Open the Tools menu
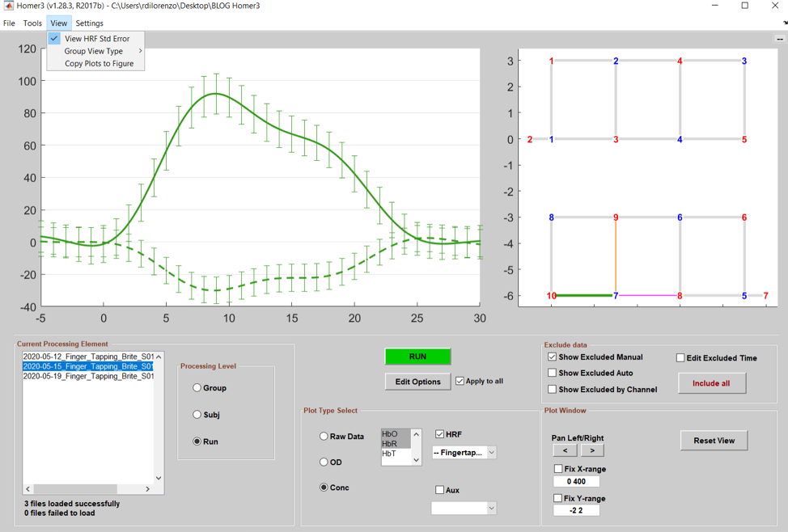Viewport: 788px width, 532px height. point(32,23)
